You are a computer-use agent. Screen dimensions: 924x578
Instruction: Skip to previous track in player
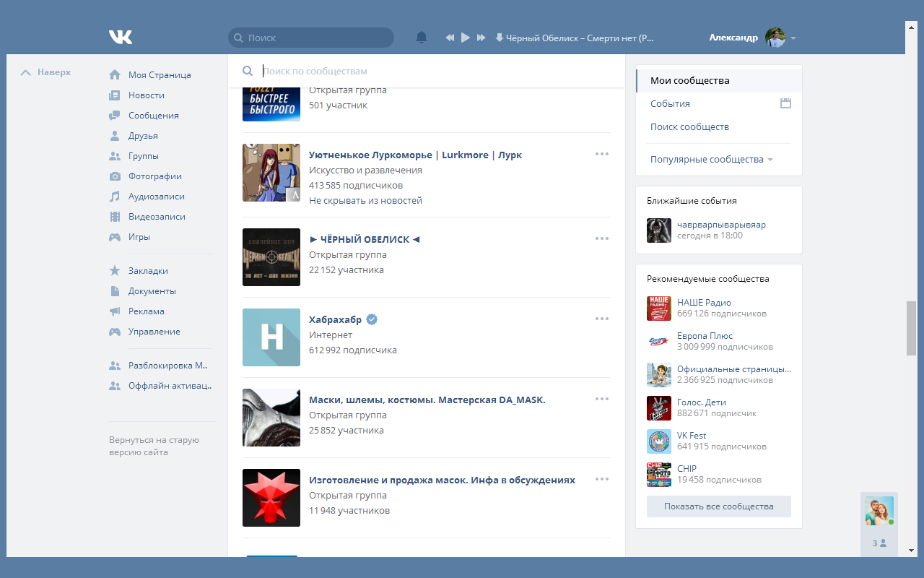pyautogui.click(x=450, y=38)
